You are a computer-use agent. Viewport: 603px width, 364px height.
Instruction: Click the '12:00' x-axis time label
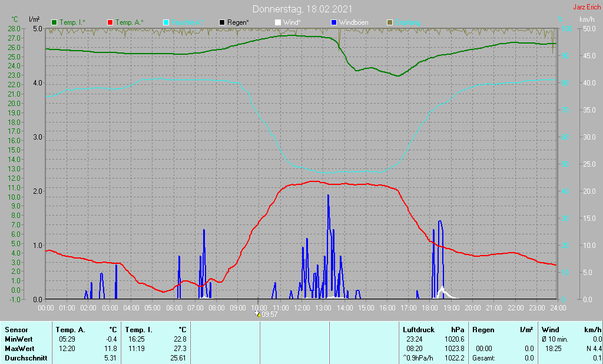pyautogui.click(x=302, y=308)
